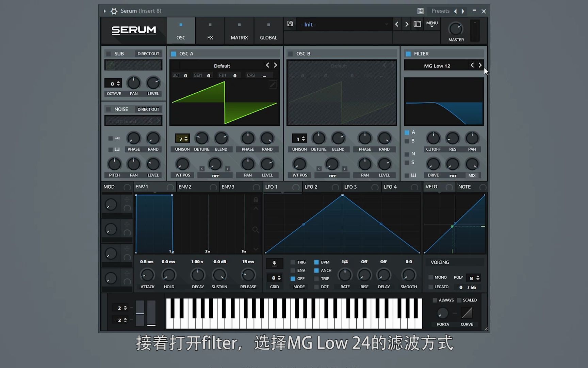Go to next FL preset arrow
This screenshot has width=588, height=368.
pos(463,11)
